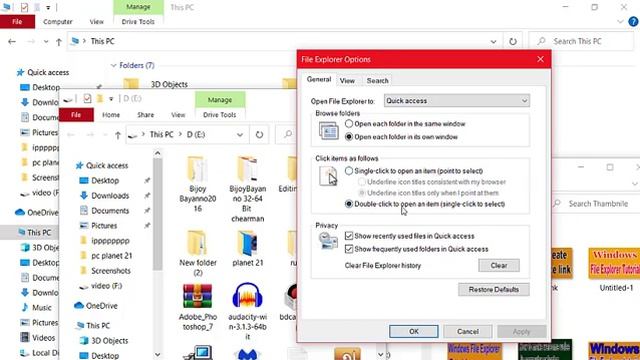The width and height of the screenshot is (640, 360).
Task: Click the Restore Defaults button
Action: click(493, 289)
